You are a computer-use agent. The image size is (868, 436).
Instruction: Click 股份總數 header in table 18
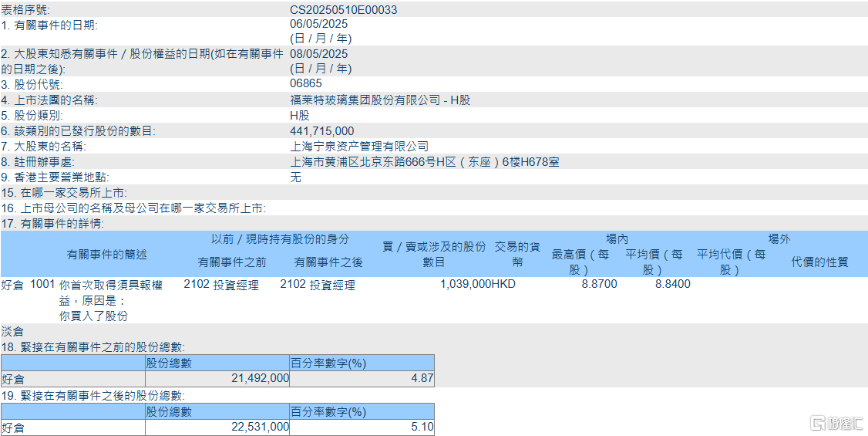pyautogui.click(x=169, y=363)
